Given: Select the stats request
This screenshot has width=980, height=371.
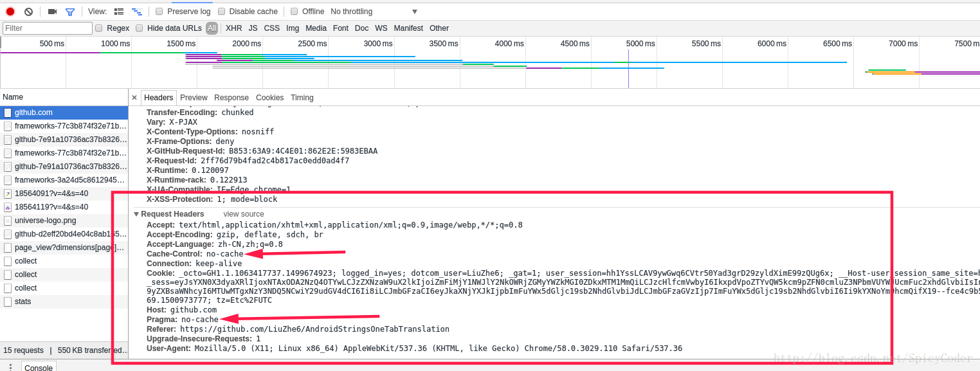Looking at the screenshot, I should click(x=64, y=302).
